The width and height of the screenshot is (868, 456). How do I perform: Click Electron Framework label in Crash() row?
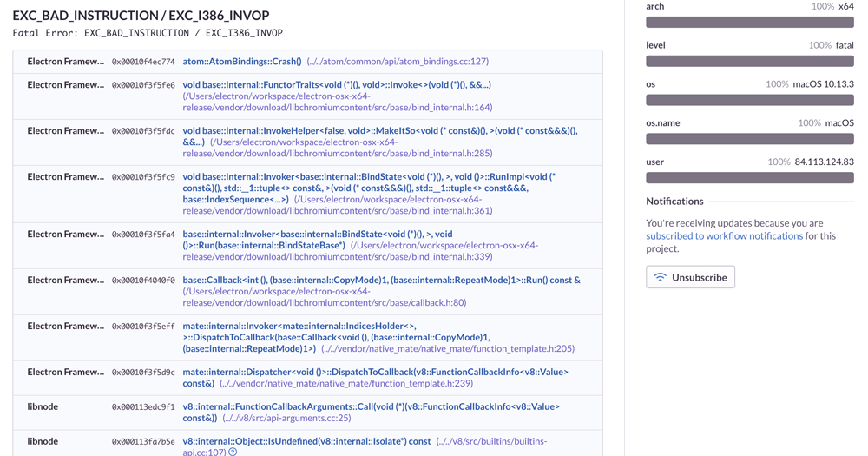tap(65, 62)
